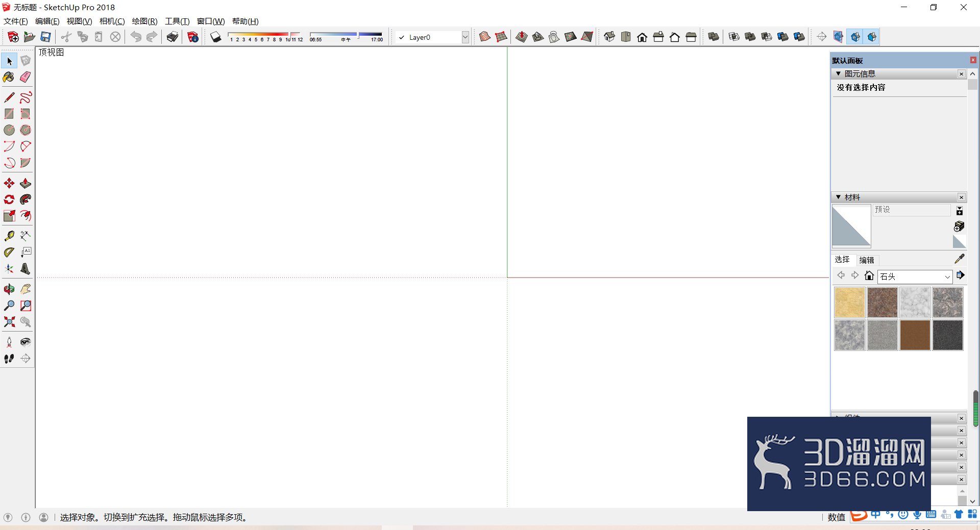This screenshot has width=980, height=530.
Task: Select the Zoom magnifier tool
Action: coord(9,306)
